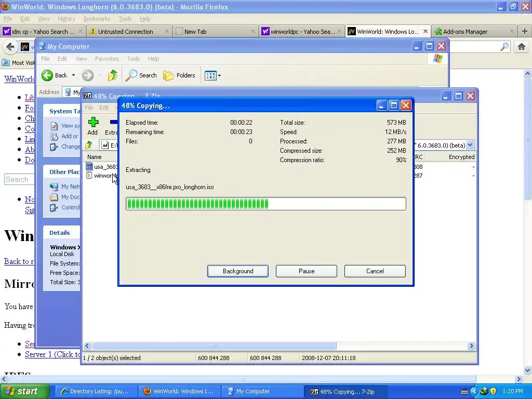Open Back history dropdown in My Computer

click(x=73, y=75)
